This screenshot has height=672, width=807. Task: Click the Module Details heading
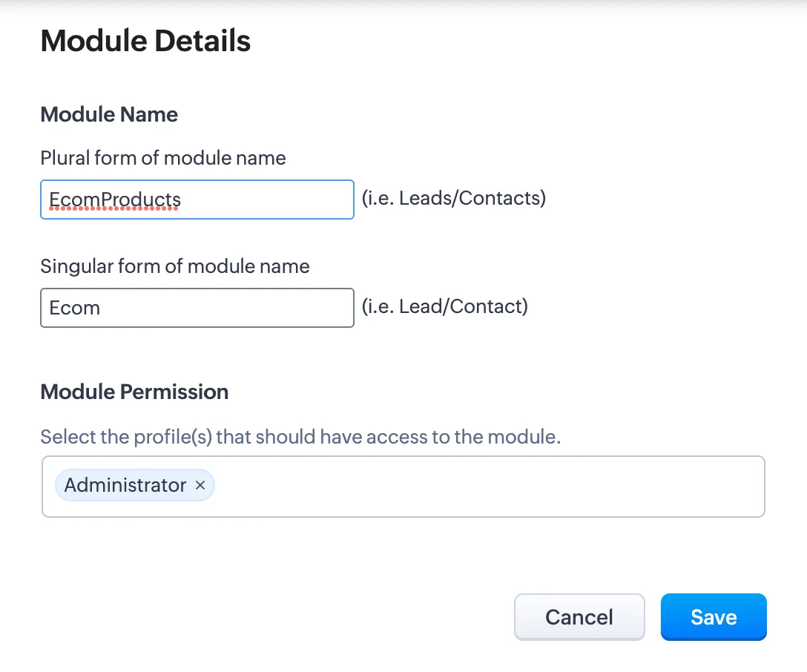click(145, 41)
